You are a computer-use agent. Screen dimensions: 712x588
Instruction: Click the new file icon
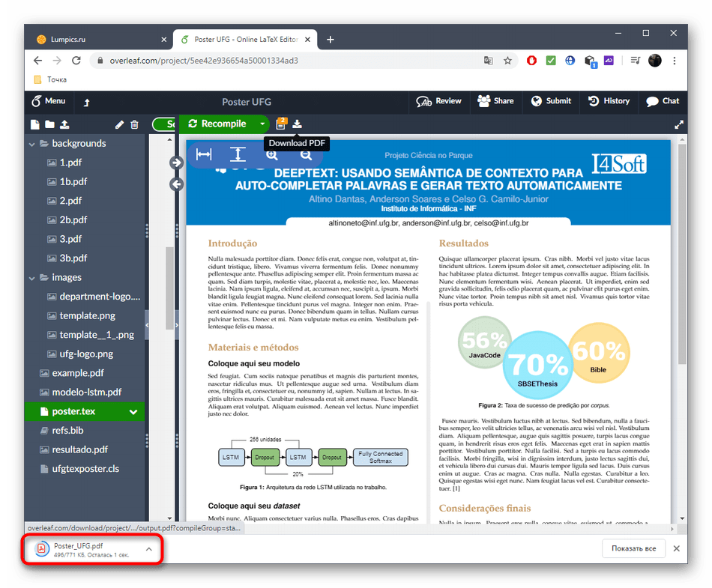(x=34, y=124)
